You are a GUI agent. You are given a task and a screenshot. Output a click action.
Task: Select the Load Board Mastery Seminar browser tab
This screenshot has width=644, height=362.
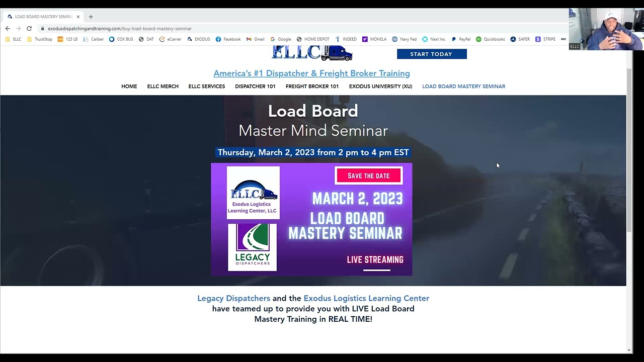pos(43,17)
